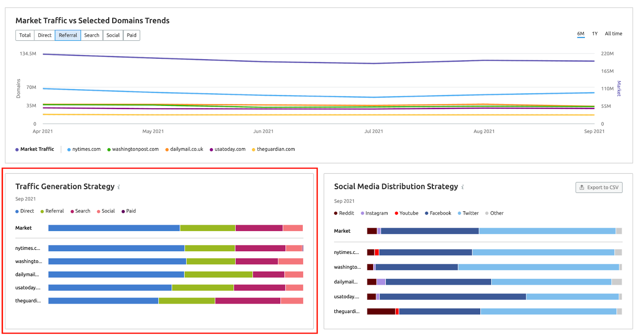Viewport: 644px width, 336px height.
Task: Toggle Paid legend in Traffic Generation Strategy
Action: point(128,211)
